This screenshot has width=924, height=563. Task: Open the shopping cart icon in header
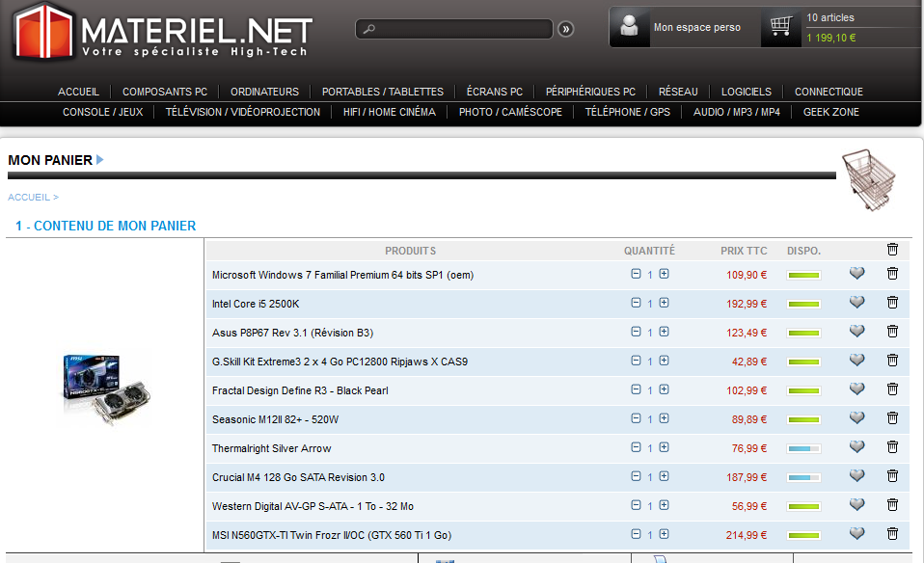point(781,26)
